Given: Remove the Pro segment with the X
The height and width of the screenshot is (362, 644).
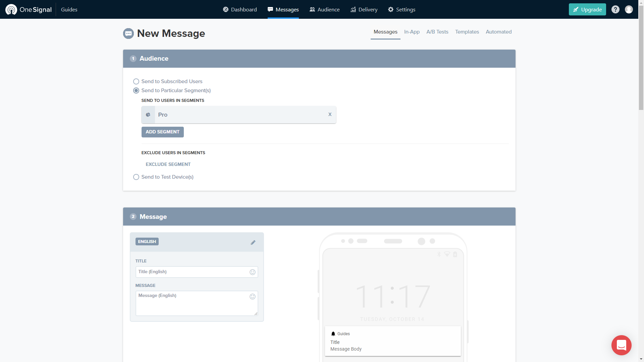Looking at the screenshot, I should point(330,114).
